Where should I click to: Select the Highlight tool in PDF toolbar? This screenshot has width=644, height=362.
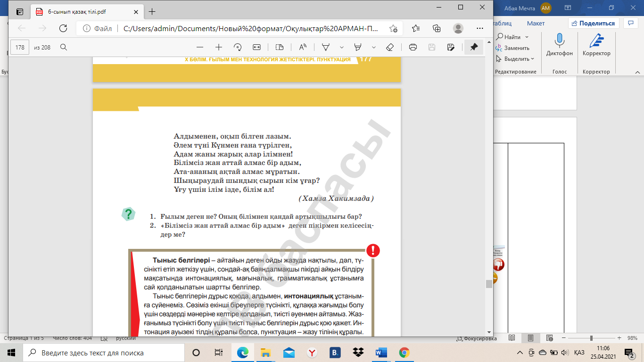pos(358,47)
